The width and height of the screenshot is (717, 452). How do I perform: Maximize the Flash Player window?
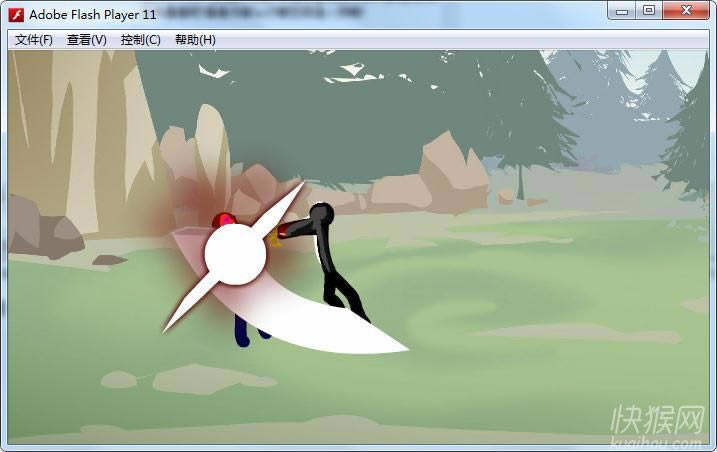(x=649, y=11)
